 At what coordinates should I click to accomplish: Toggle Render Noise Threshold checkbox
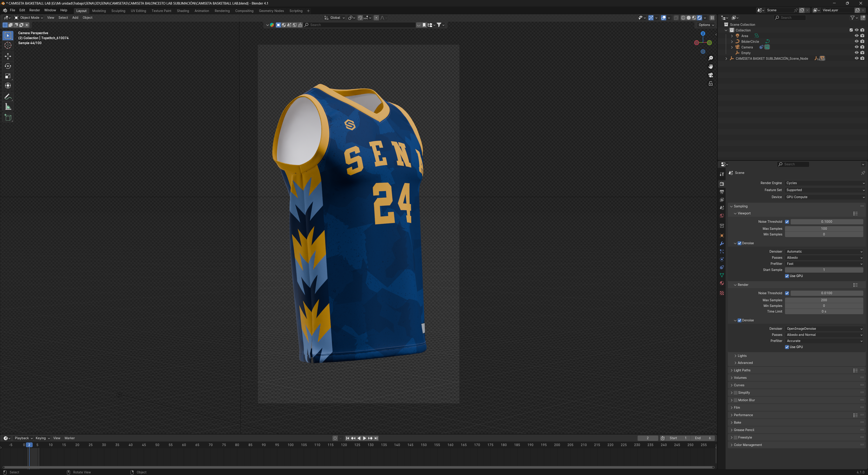point(787,293)
